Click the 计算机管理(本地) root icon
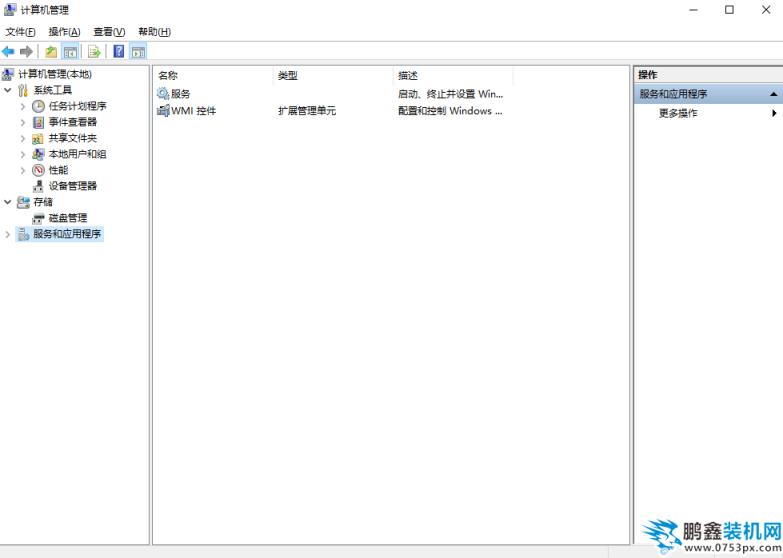Image resolution: width=783 pixels, height=558 pixels. pos(7,74)
